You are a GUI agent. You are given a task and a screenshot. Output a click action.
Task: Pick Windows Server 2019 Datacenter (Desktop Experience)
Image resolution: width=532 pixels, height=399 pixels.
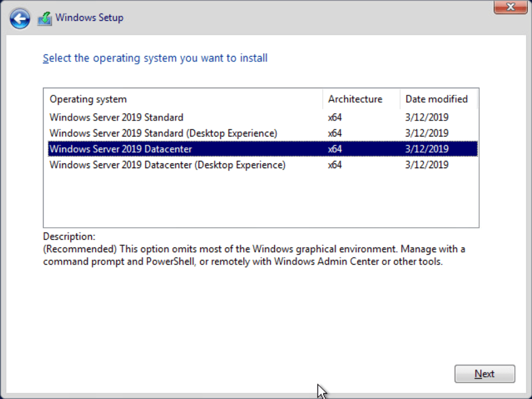pyautogui.click(x=167, y=165)
